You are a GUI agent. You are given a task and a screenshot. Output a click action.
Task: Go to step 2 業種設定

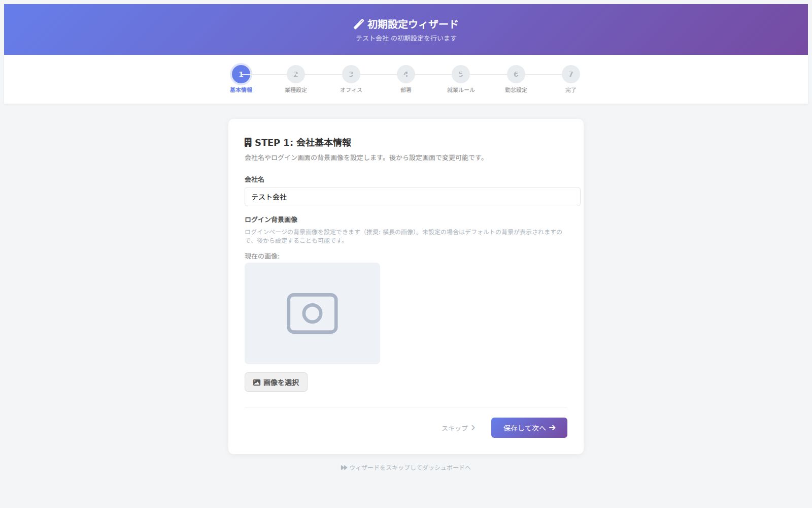coord(296,74)
